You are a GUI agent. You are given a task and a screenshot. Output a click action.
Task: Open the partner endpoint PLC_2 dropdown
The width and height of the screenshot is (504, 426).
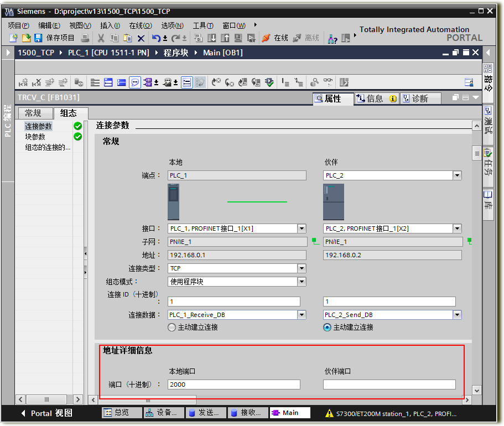457,175
